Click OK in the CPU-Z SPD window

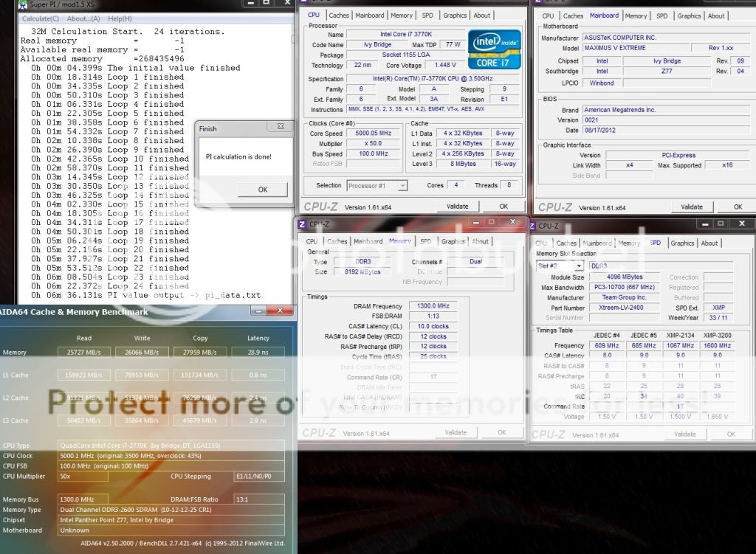coord(731,434)
